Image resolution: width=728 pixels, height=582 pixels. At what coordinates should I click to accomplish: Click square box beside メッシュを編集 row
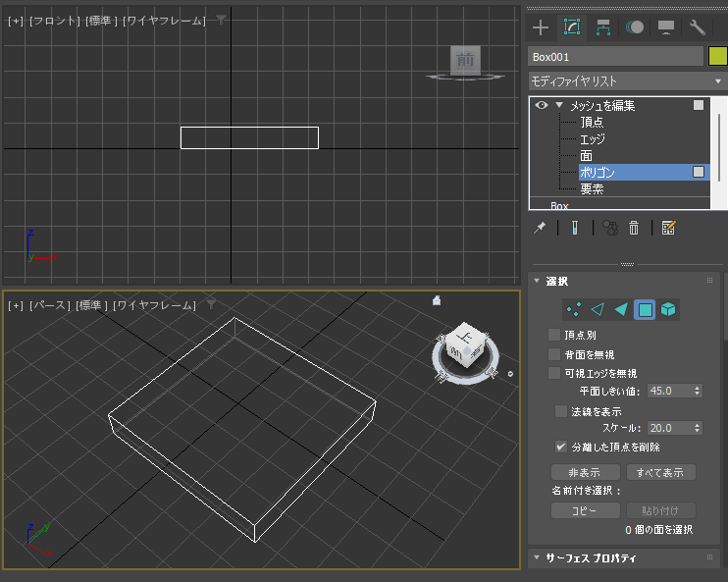coord(699,105)
